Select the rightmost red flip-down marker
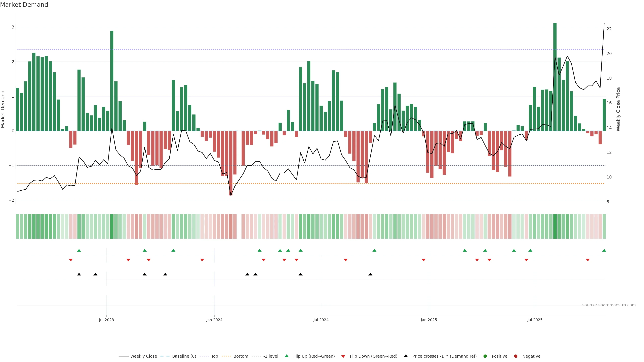The image size is (644, 362). (588, 260)
